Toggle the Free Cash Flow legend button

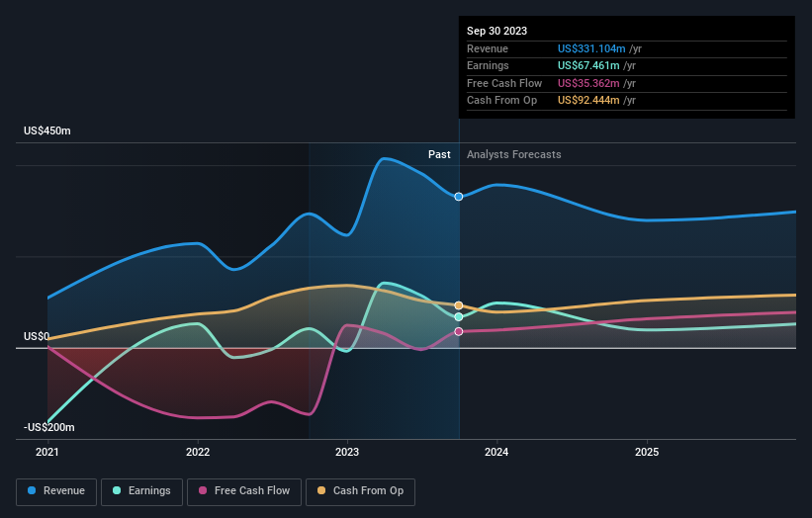[x=244, y=491]
